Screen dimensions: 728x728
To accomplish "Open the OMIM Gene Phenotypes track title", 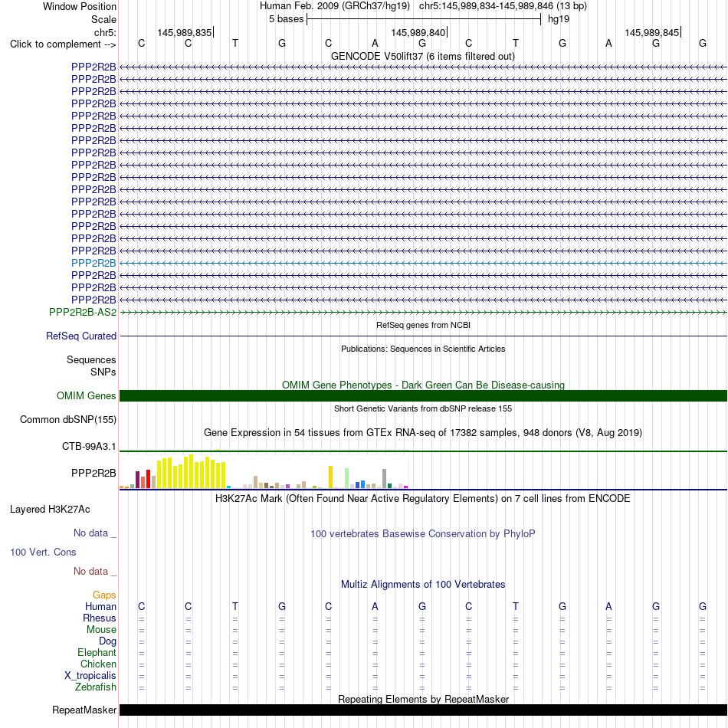I will click(423, 385).
